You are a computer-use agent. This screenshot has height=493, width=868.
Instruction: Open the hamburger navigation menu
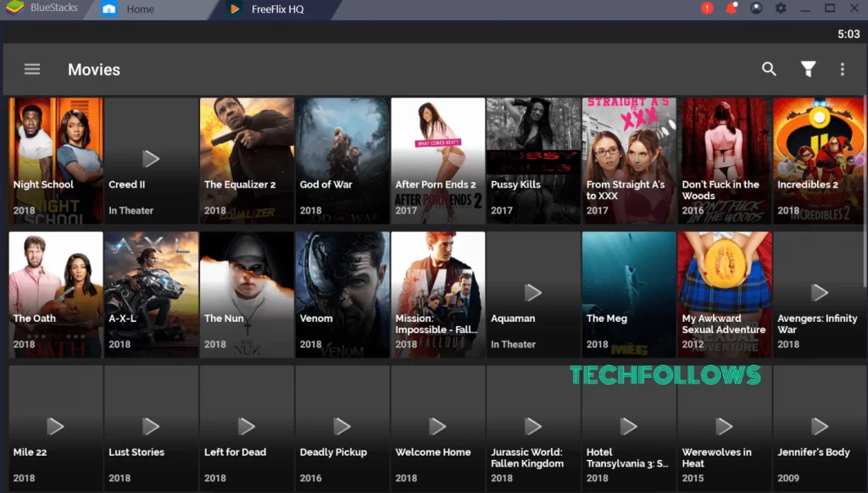coord(32,69)
